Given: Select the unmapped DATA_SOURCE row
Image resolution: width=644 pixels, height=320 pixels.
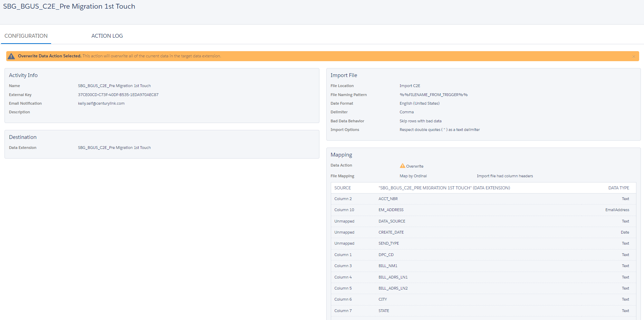Looking at the screenshot, I should tap(392, 221).
